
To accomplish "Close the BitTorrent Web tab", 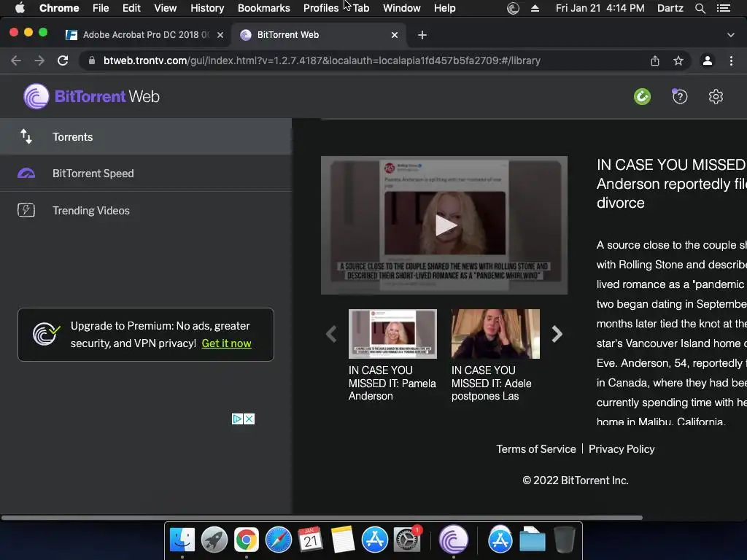I will (395, 35).
